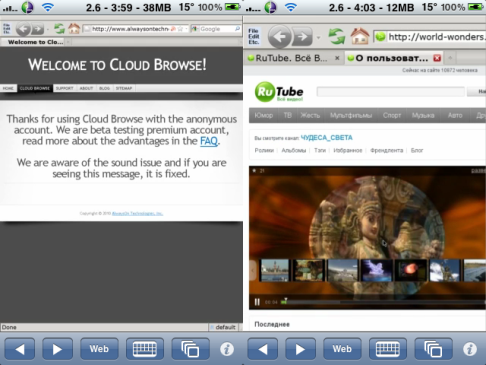The height and width of the screenshot is (365, 486).
Task: Close 'О пользоват...' tab with red X
Action: (437, 58)
